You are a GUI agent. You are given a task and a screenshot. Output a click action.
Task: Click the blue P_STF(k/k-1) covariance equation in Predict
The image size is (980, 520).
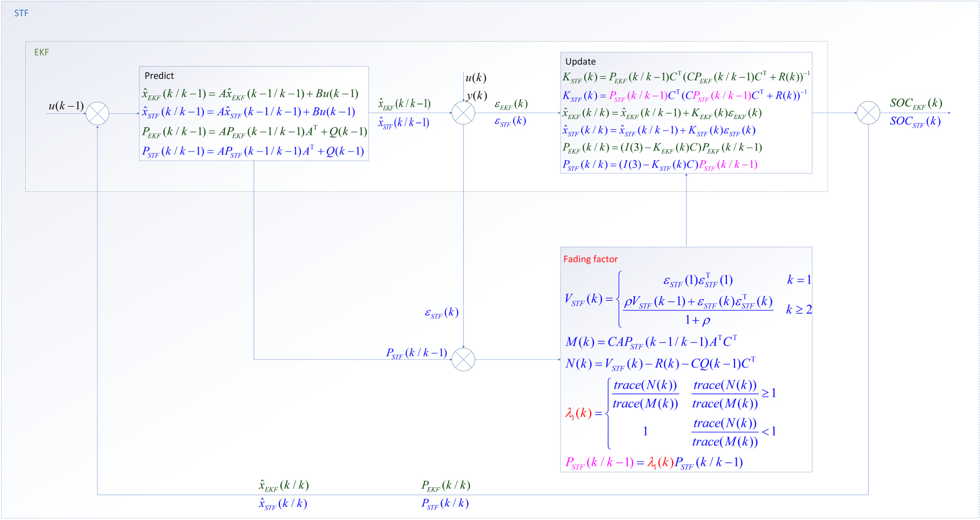pyautogui.click(x=253, y=151)
